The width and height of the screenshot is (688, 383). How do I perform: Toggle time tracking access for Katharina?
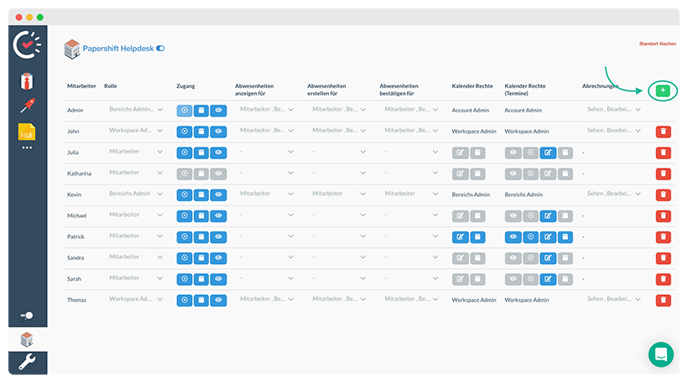point(184,173)
